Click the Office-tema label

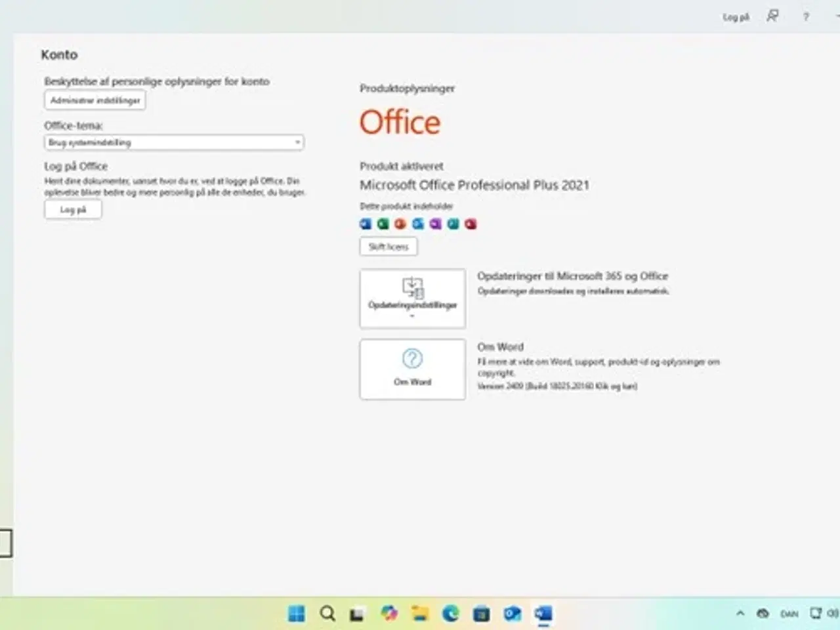[x=73, y=125]
